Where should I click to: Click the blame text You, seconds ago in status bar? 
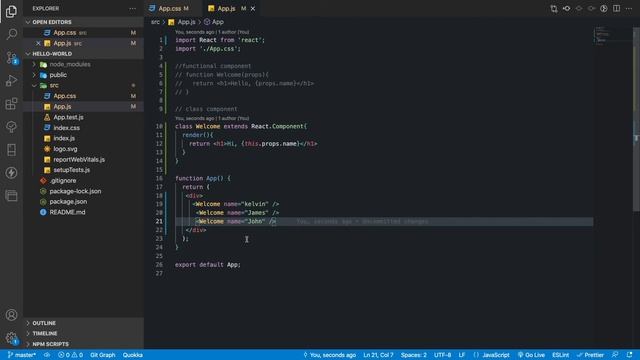click(329, 355)
